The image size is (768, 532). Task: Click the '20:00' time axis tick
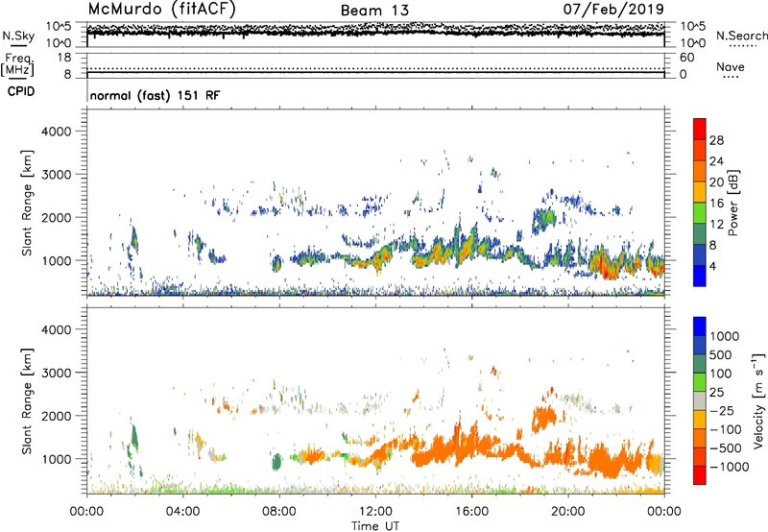click(x=568, y=511)
